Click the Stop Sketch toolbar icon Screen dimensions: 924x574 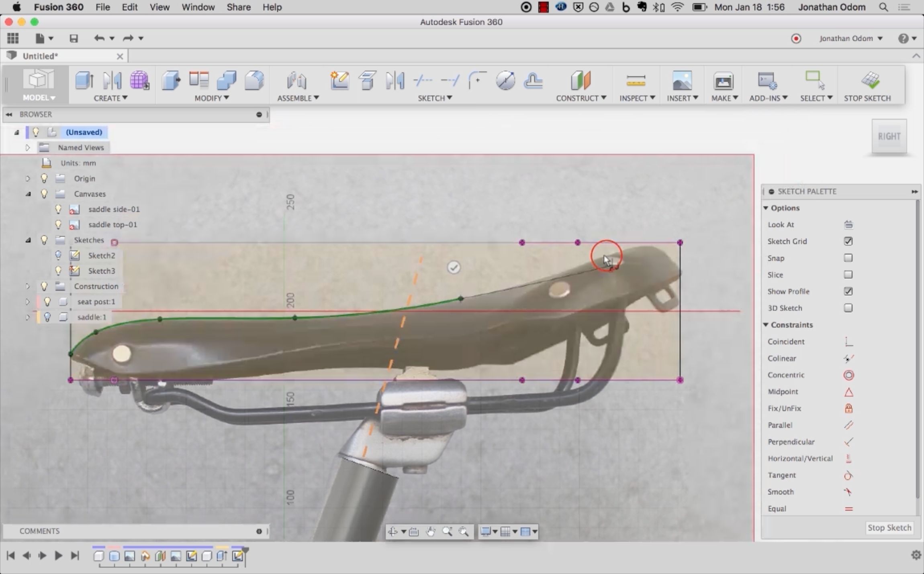(x=870, y=81)
